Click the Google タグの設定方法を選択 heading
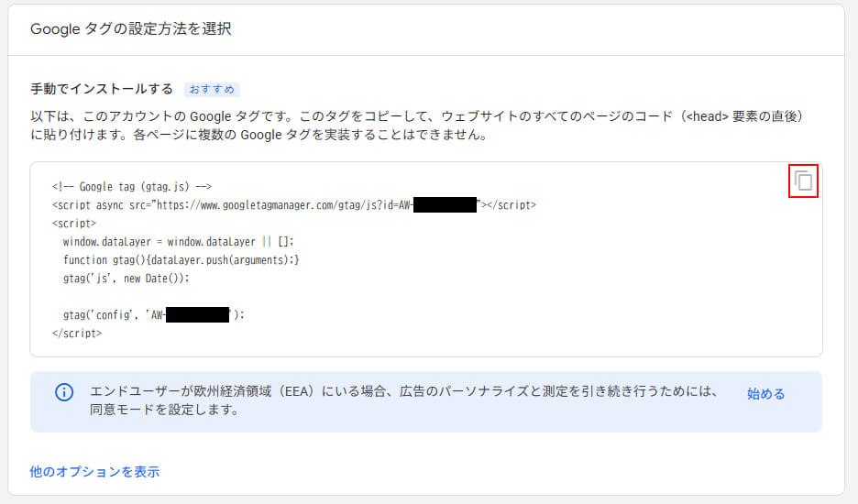The width and height of the screenshot is (858, 504). click(x=131, y=29)
